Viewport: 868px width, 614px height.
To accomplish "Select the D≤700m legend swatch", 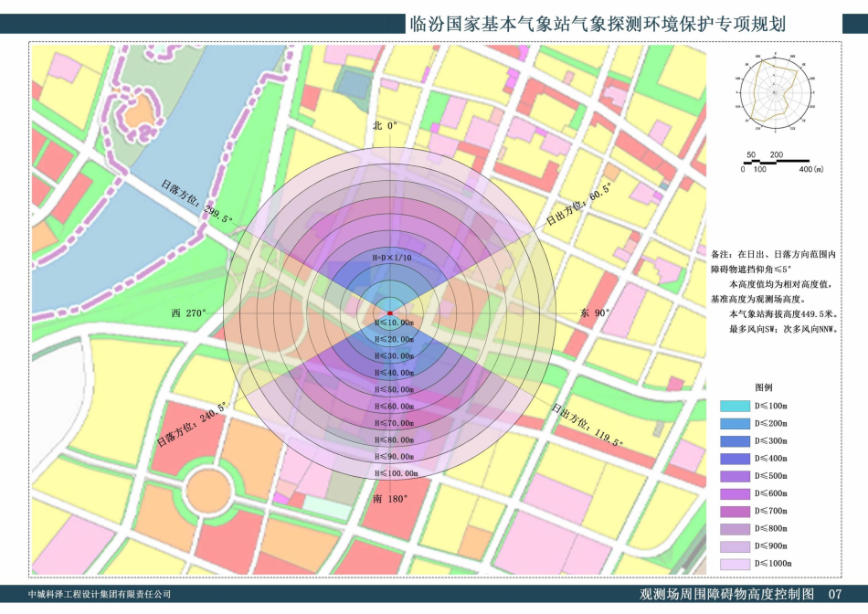I will pos(733,511).
